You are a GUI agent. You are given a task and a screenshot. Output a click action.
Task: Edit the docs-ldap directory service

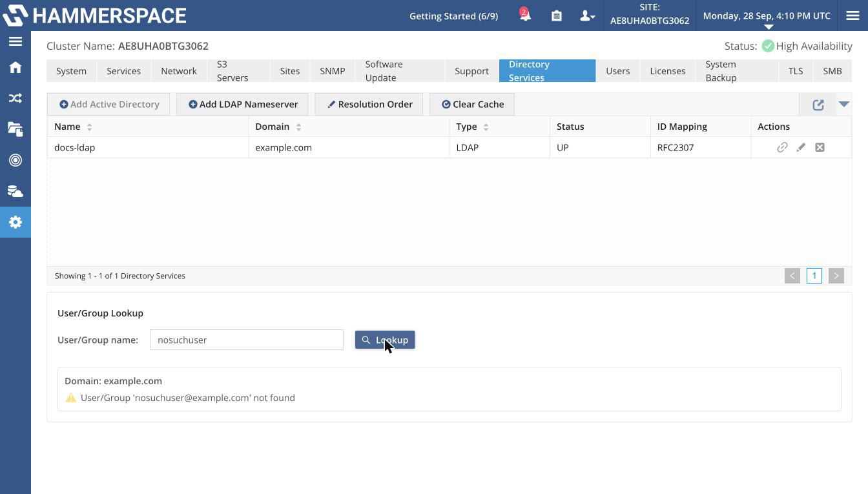tap(801, 147)
